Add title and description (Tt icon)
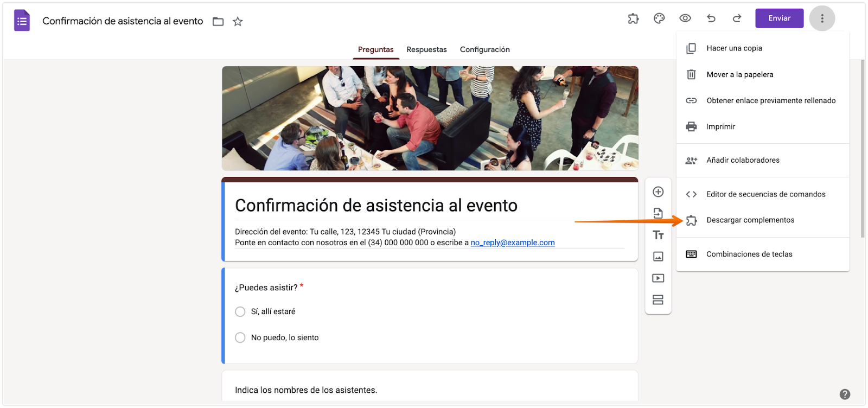The height and width of the screenshot is (408, 868). pos(658,235)
